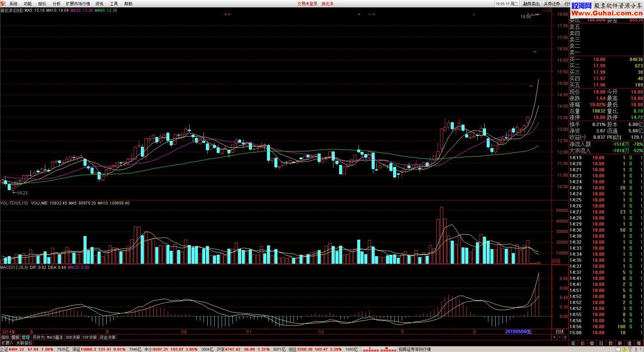Viewport: 644px width, 352px height.
Task: Open the 工具 menu
Action: click(114, 4)
